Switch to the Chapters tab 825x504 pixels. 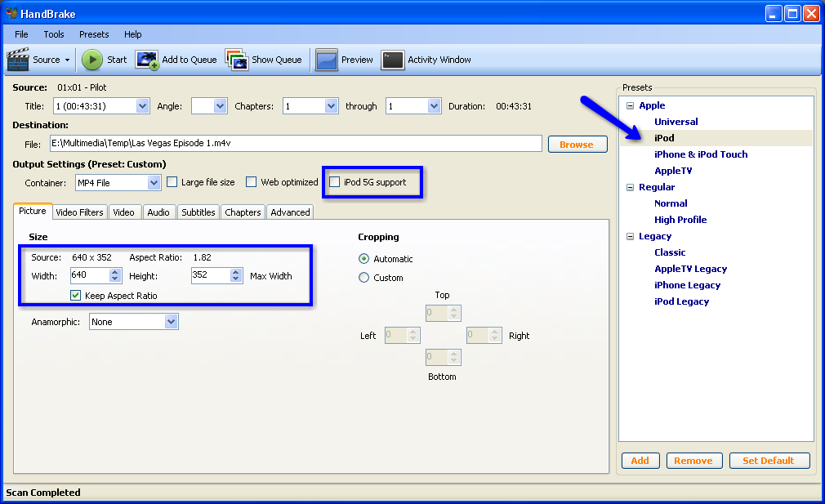tap(243, 212)
